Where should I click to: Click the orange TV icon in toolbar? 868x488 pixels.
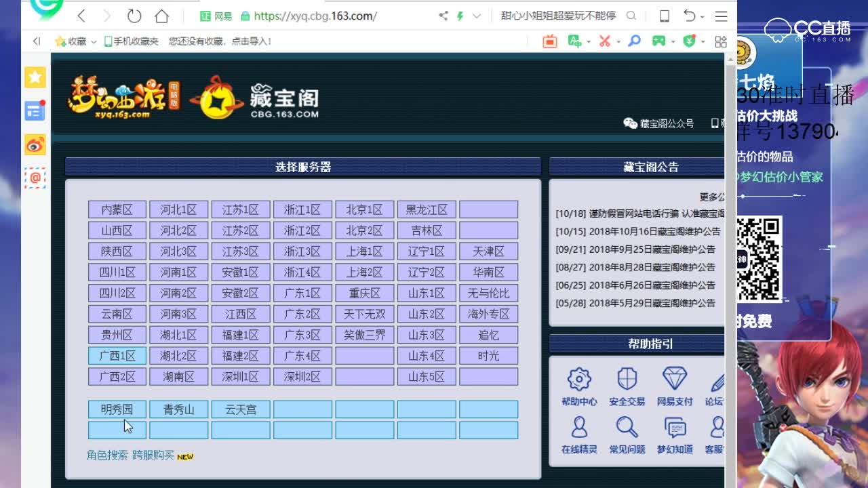tap(550, 41)
